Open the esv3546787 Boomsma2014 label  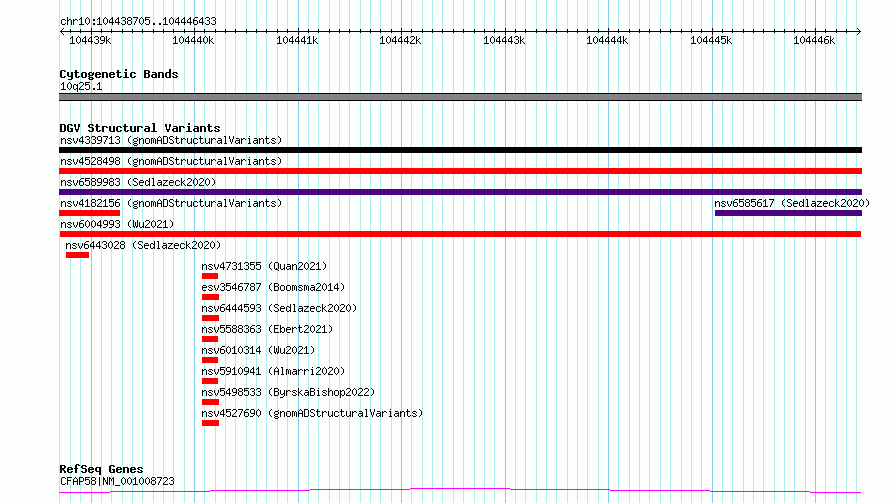tap(273, 287)
